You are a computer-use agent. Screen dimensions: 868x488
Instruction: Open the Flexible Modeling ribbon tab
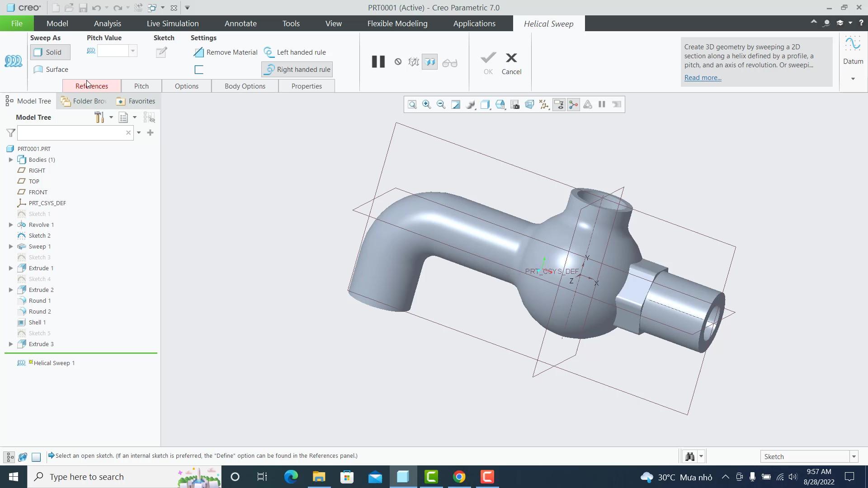click(397, 23)
